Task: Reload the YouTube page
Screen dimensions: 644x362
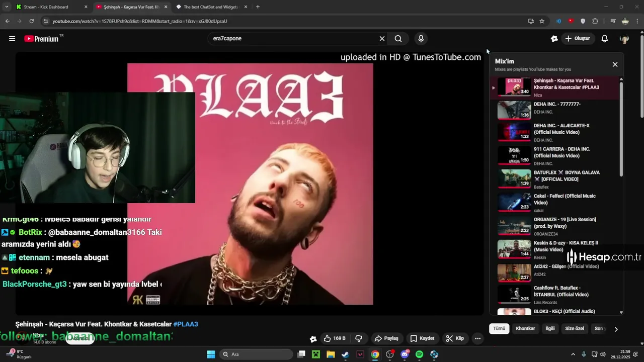Action: (31, 21)
